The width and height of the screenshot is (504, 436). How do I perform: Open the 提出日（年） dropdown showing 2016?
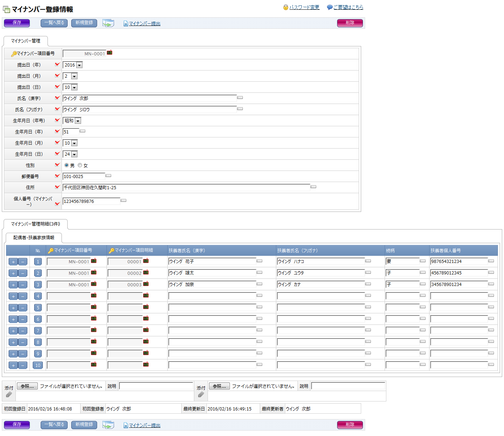click(x=79, y=65)
